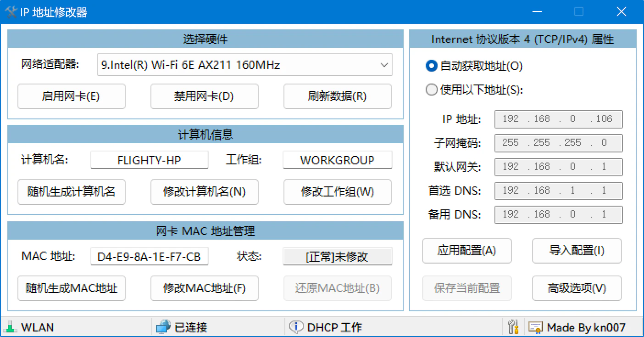Click the 已连接 status text
This screenshot has width=644, height=337.
[191, 328]
